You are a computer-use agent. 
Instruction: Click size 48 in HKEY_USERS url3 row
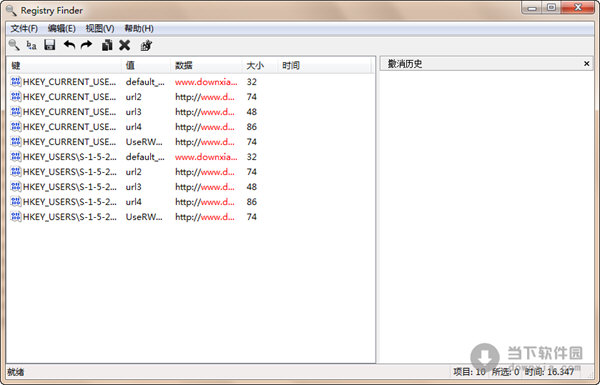[251, 187]
